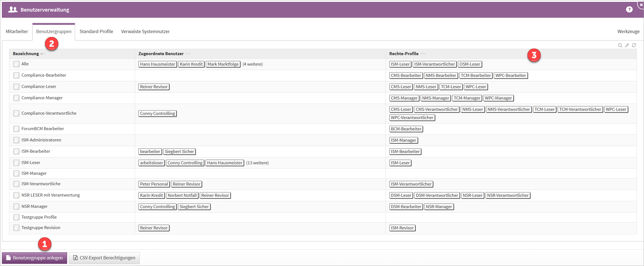Viewport: 644px width, 266px height.
Task: Sort by Zugeordnete Benutzer column arrow
Action: pyautogui.click(x=188, y=54)
